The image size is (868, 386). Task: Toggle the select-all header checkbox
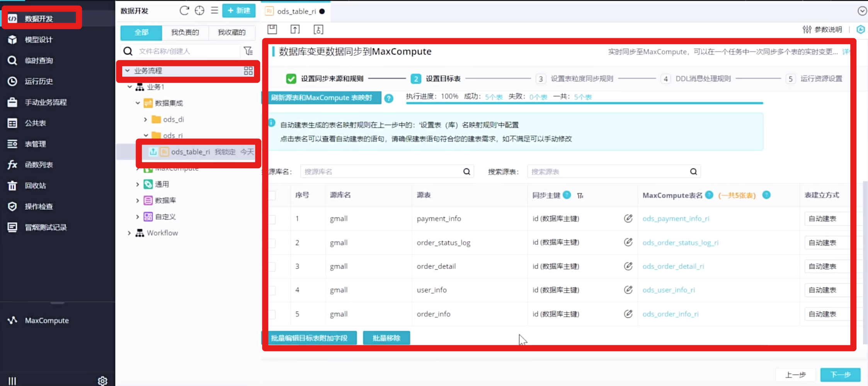272,195
